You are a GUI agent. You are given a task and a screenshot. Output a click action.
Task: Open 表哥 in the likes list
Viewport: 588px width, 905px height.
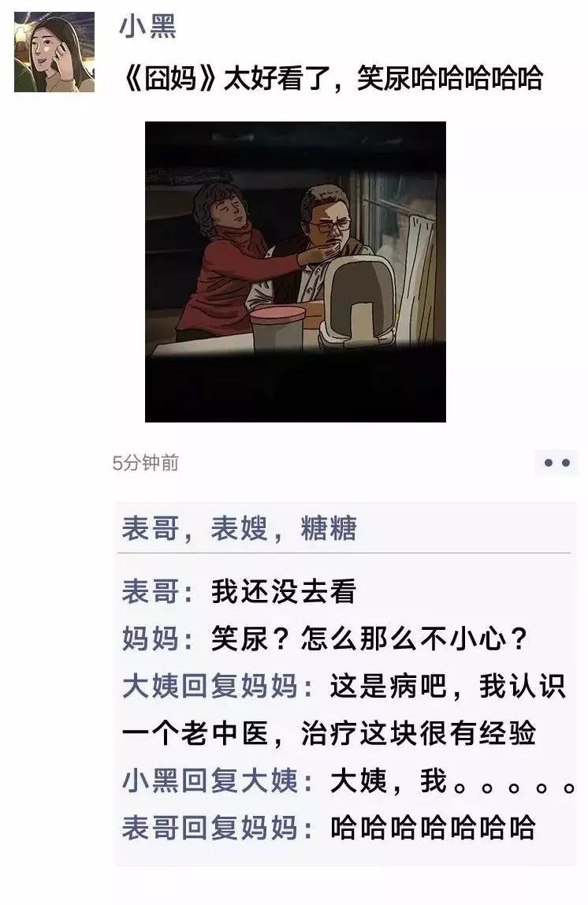(150, 528)
